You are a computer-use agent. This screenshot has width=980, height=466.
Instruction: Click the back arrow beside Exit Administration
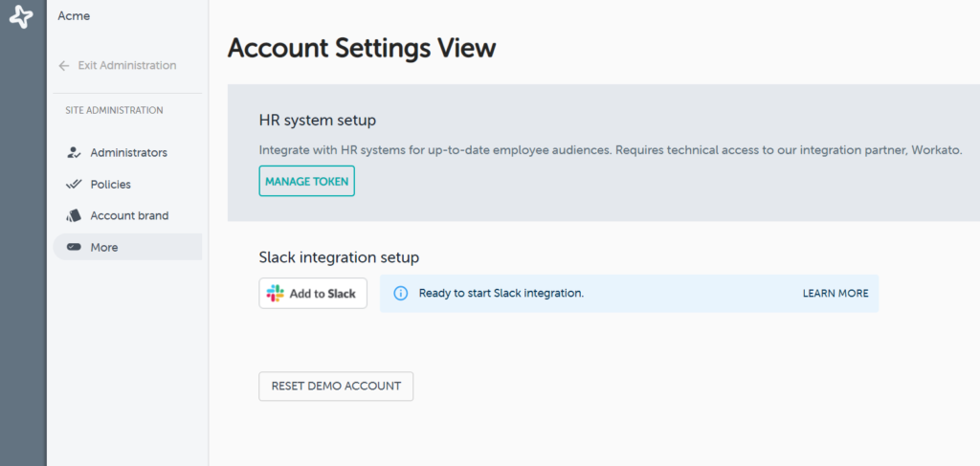[64, 66]
